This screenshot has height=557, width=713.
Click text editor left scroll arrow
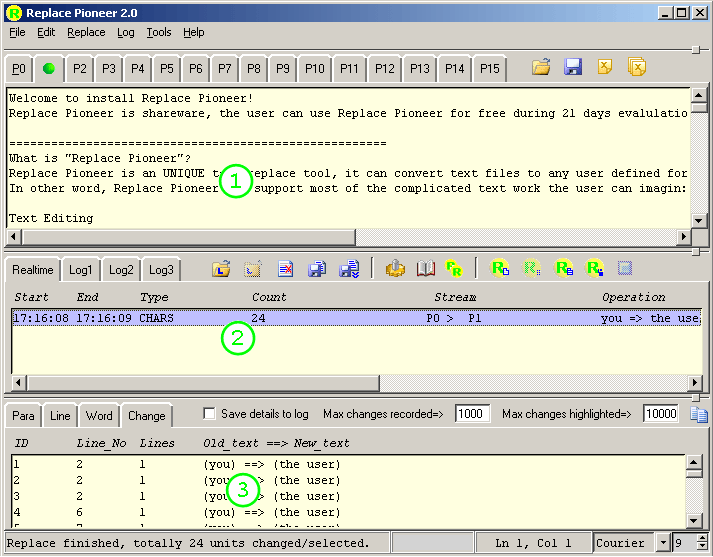pyautogui.click(x=13, y=236)
